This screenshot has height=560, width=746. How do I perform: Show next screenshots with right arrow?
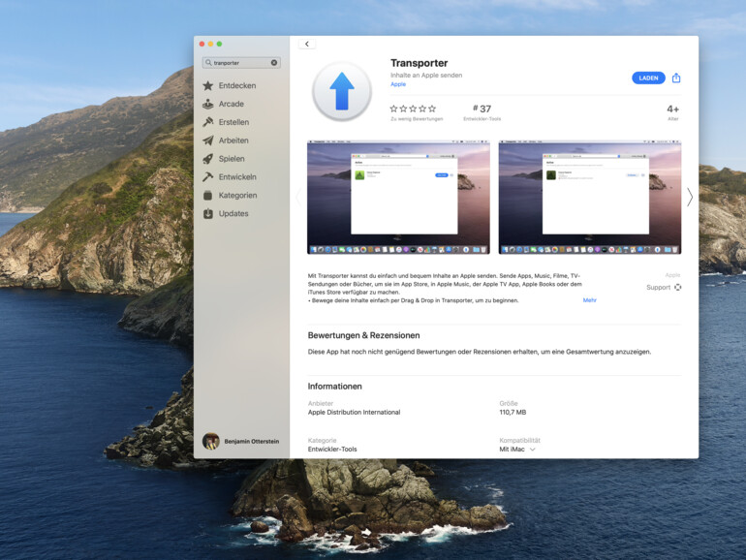tap(690, 197)
